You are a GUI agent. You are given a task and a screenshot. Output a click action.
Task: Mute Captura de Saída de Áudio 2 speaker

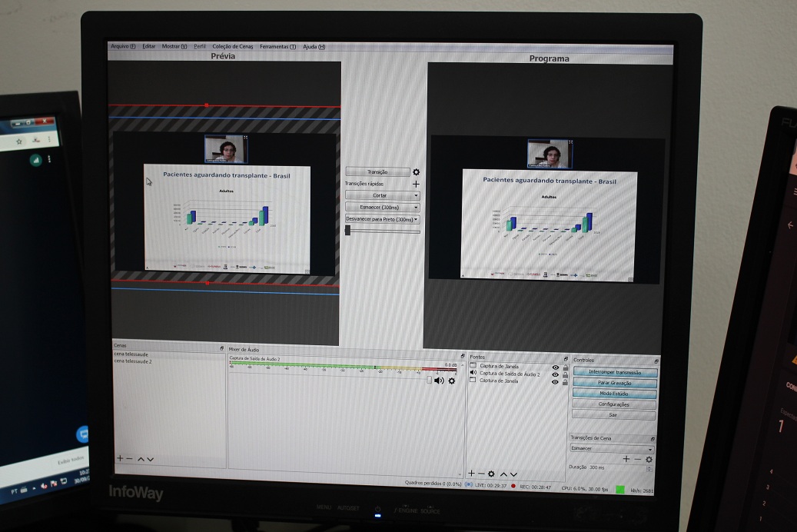click(439, 381)
